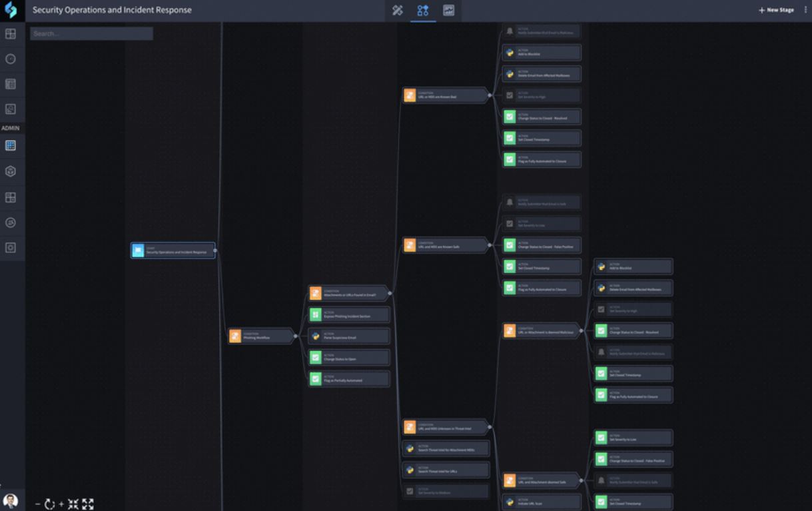This screenshot has height=511, width=812.
Task: Select the highlighted grid icon under ADMIN
Action: [11, 145]
